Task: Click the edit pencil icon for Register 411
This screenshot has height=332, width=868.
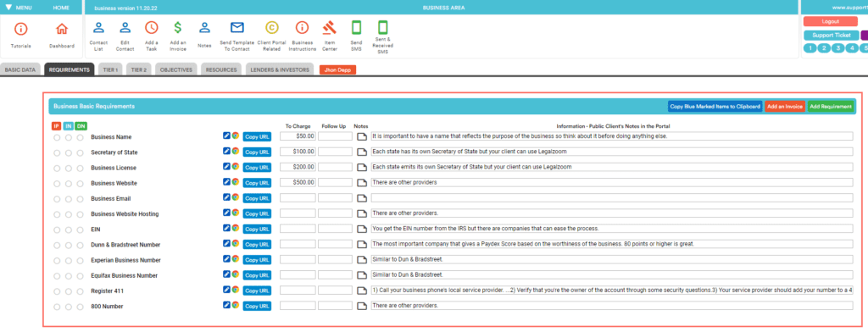Action: click(226, 290)
